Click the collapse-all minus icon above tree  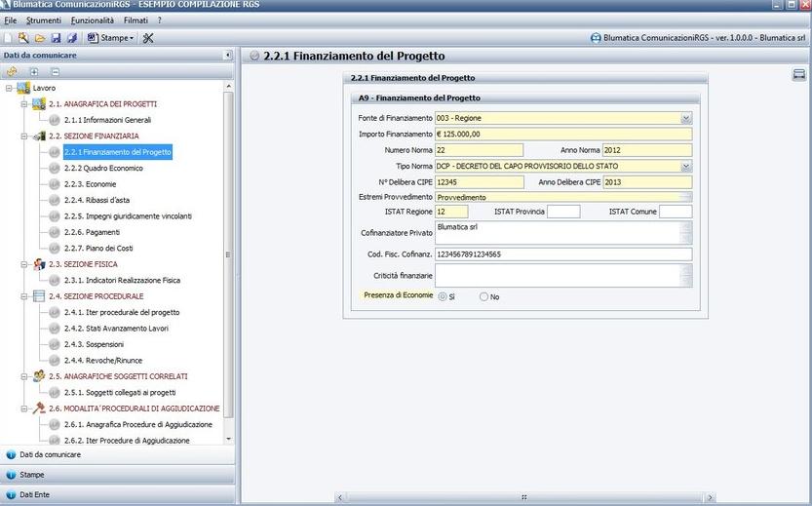pos(56,71)
